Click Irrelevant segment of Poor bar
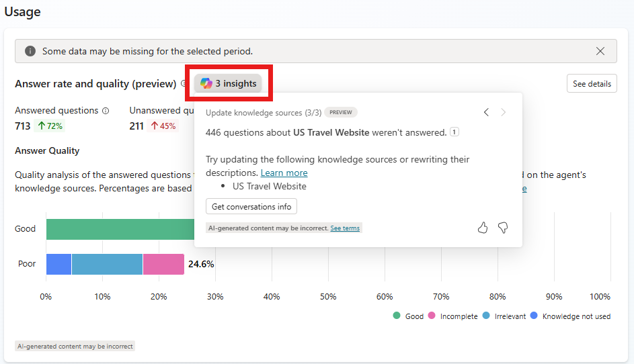634x364 pixels. tap(107, 264)
